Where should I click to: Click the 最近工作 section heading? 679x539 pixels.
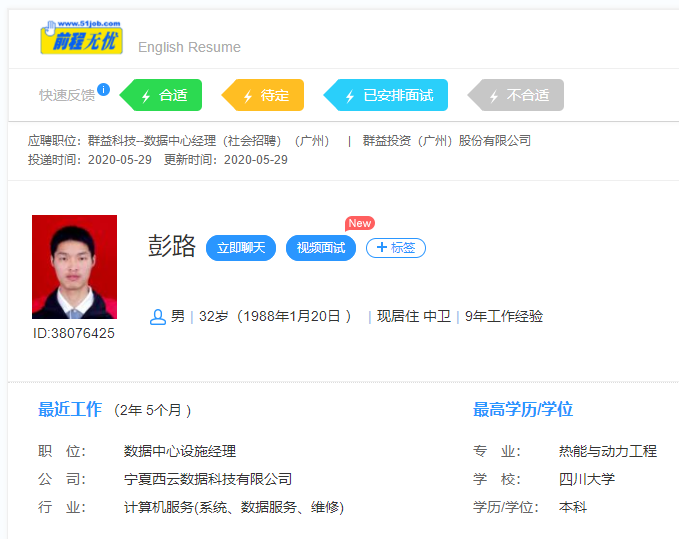(x=70, y=409)
